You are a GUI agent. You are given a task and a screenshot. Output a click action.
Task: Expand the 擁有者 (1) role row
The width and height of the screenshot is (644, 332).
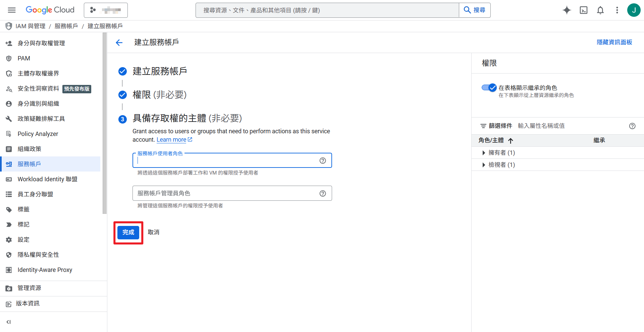tap(484, 153)
